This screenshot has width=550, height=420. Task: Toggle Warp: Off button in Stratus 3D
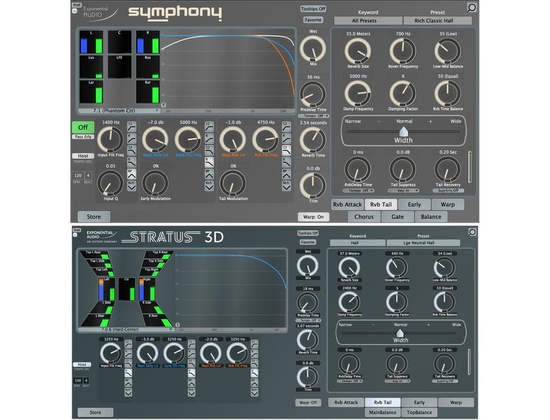[308, 402]
